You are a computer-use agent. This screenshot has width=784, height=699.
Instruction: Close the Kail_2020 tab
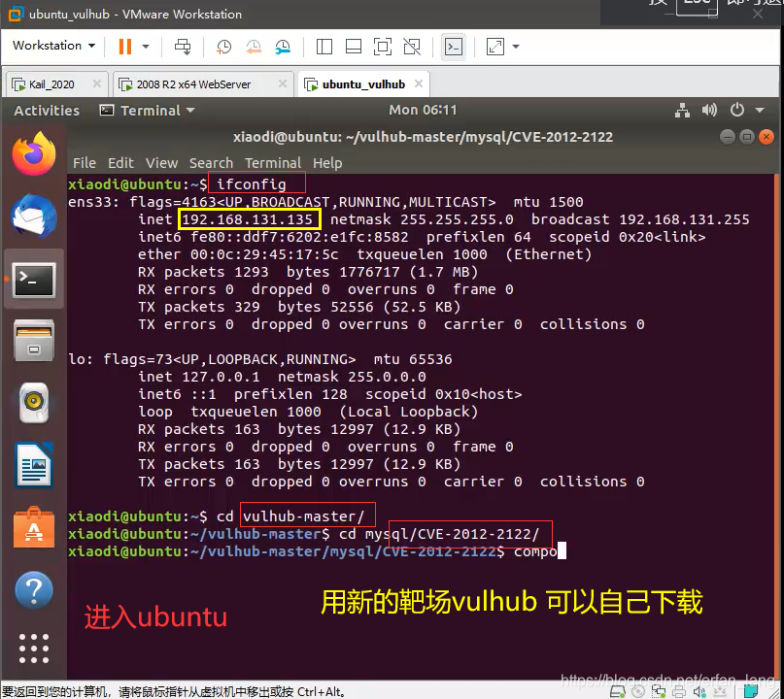pyautogui.click(x=97, y=83)
